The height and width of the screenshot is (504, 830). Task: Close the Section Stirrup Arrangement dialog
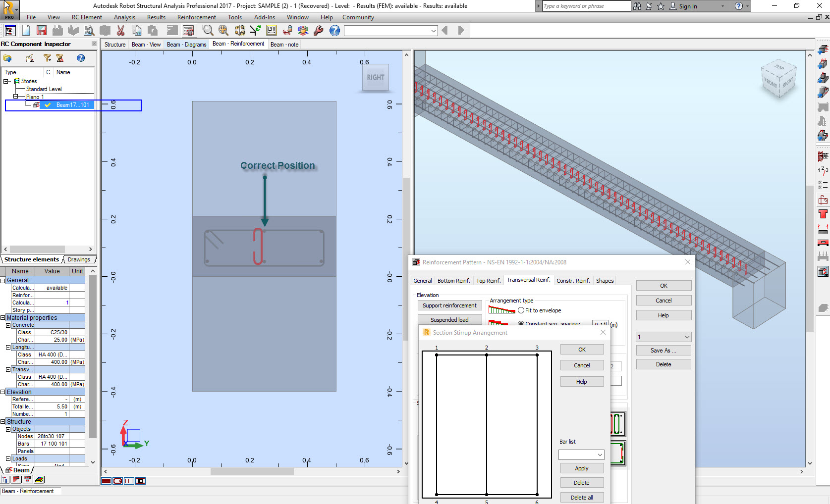tap(603, 332)
